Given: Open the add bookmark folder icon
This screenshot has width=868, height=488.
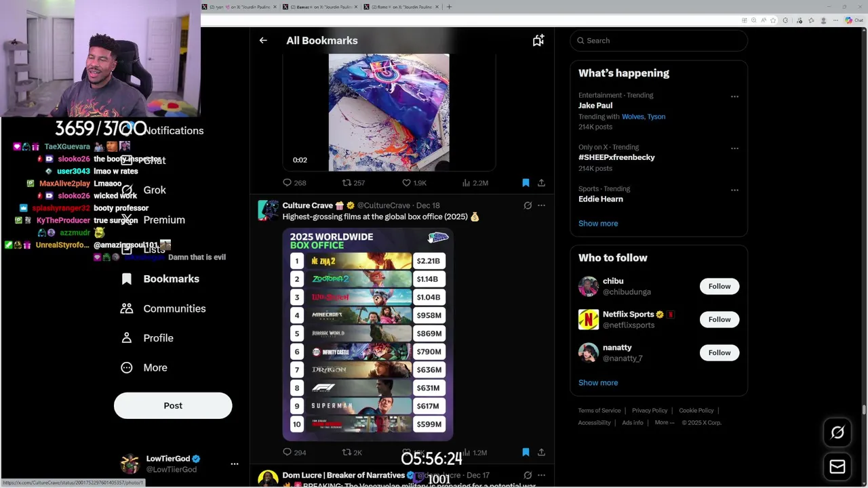Looking at the screenshot, I should [x=538, y=41].
